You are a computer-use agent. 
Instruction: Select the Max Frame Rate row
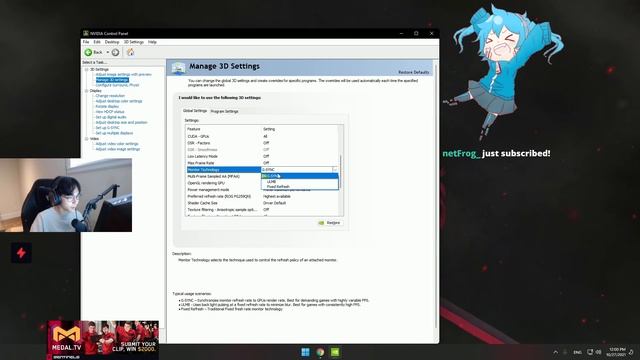tap(261, 163)
